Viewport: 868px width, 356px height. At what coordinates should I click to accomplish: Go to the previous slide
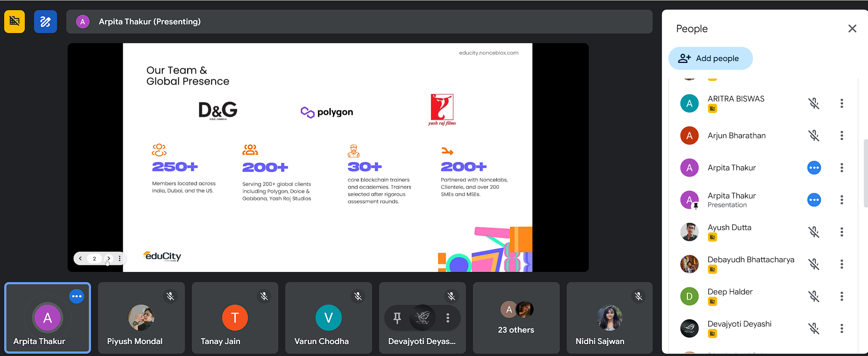tap(80, 258)
